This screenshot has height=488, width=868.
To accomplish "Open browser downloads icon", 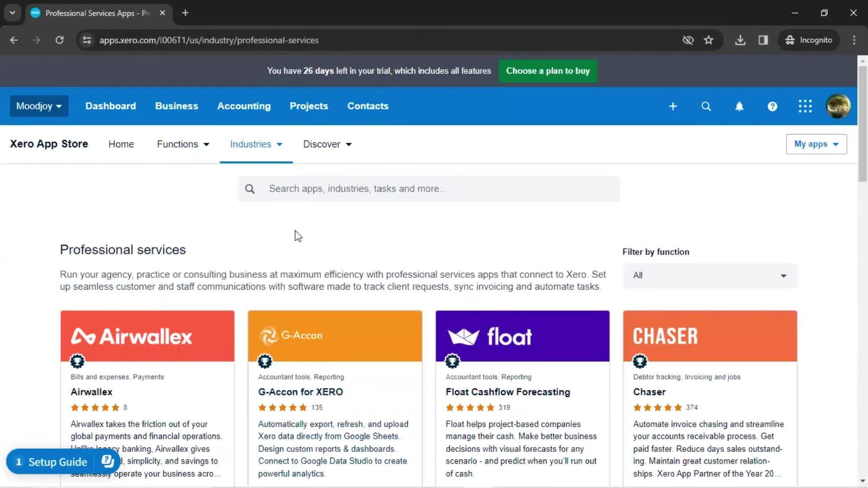I will tap(740, 40).
